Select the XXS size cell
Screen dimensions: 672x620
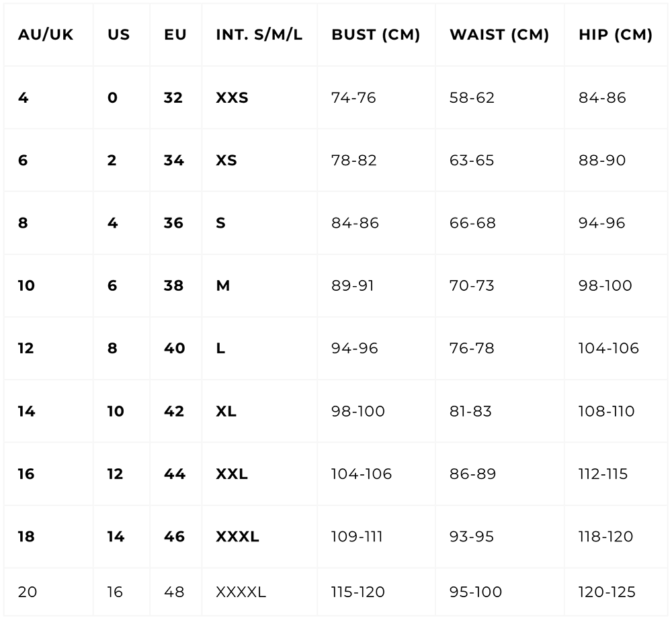[232, 98]
